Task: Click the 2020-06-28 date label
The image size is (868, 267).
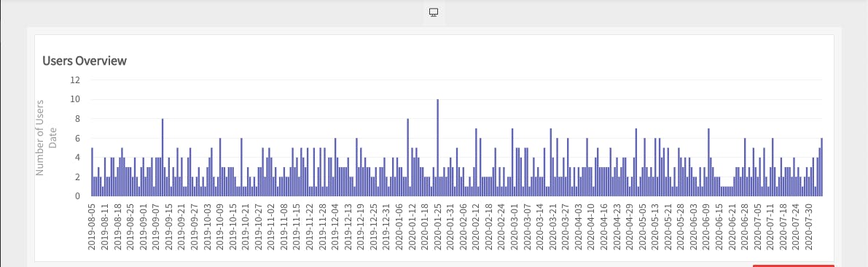Action: pos(744,227)
